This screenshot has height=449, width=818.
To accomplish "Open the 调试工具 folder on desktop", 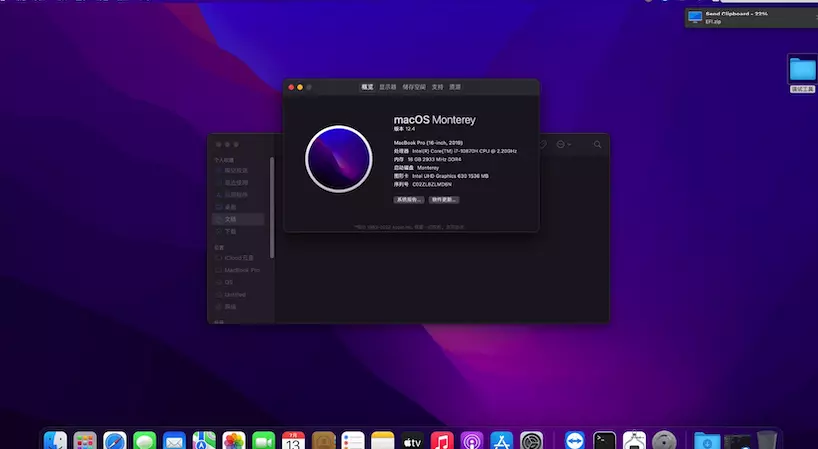I will 802,74.
